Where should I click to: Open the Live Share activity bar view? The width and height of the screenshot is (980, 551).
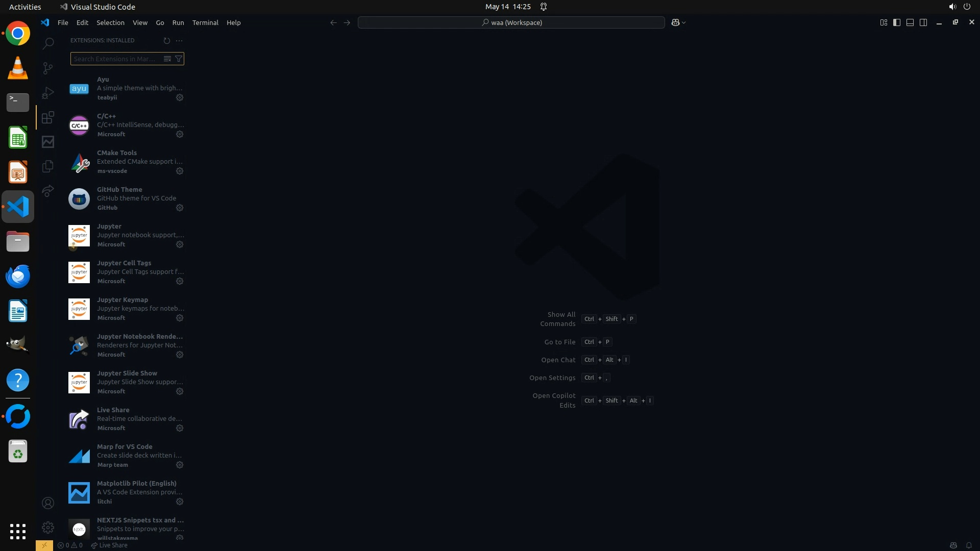[47, 191]
